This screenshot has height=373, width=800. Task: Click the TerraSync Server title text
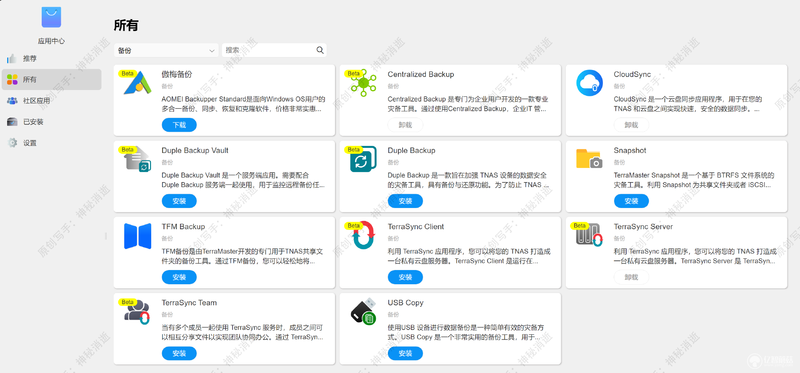pos(643,227)
